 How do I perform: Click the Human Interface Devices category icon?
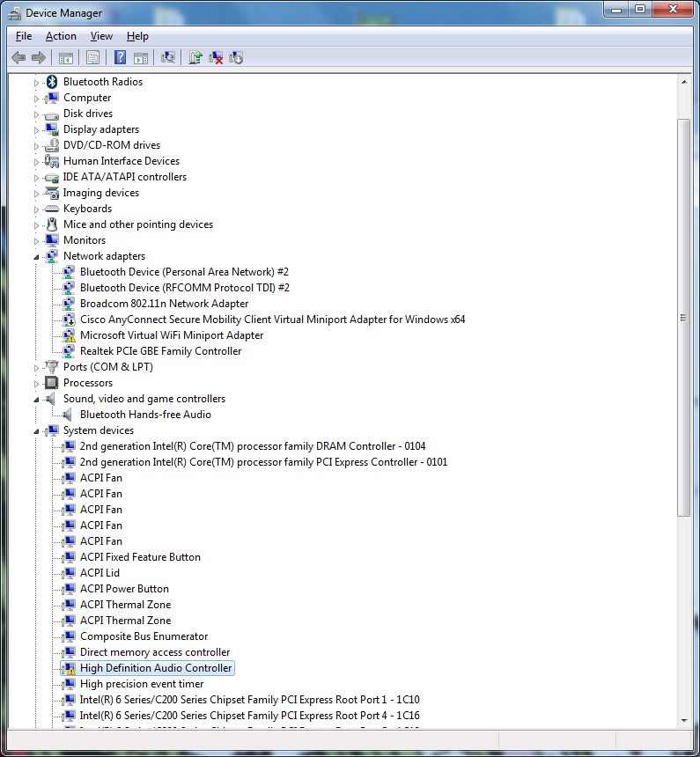point(52,161)
